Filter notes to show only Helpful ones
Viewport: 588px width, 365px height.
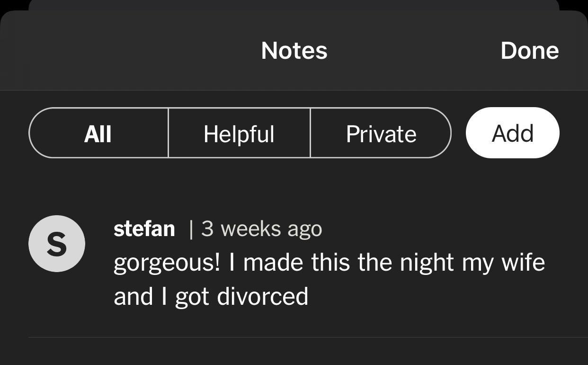pyautogui.click(x=239, y=133)
